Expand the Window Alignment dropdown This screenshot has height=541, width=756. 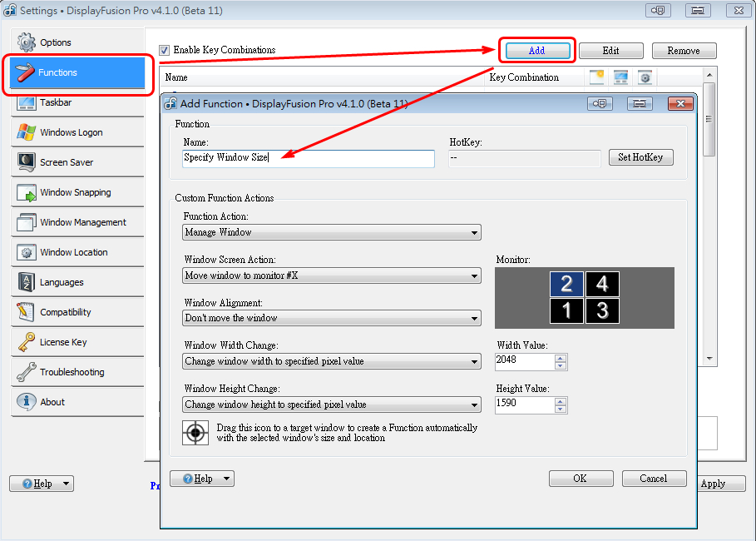click(x=332, y=318)
